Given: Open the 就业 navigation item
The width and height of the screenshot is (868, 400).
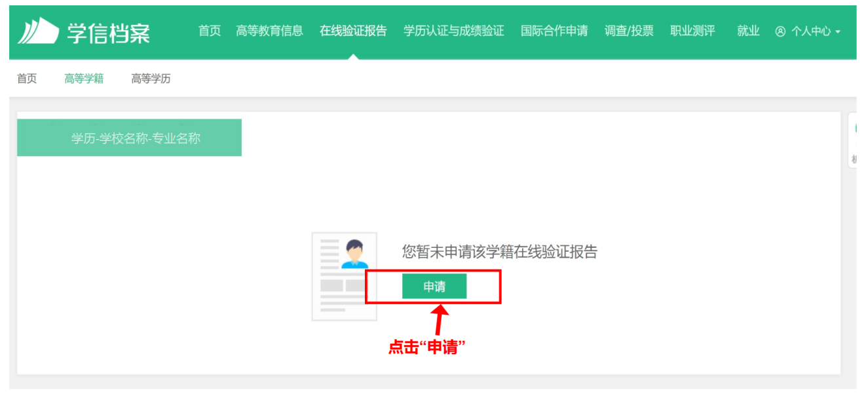Looking at the screenshot, I should pyautogui.click(x=748, y=31).
